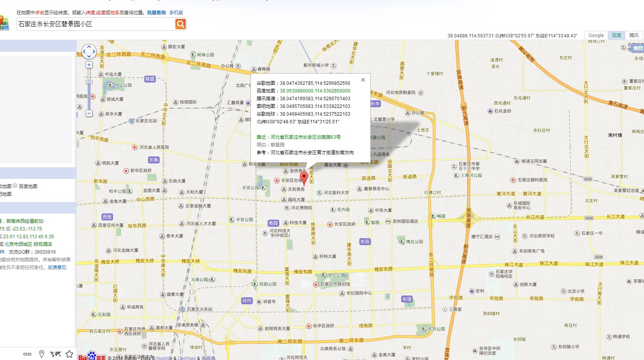Click the address search input field
The height and width of the screenshot is (360, 644).
96,24
